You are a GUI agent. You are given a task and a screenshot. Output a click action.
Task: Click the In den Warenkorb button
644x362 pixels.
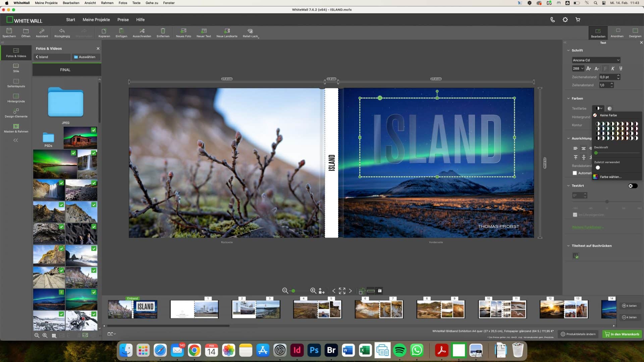coord(622,334)
